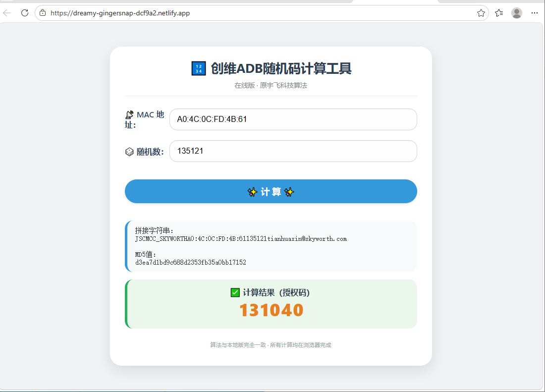Image resolution: width=545 pixels, height=392 pixels.
Task: Click the satellite icon beside MAC 地址
Action: (129, 114)
